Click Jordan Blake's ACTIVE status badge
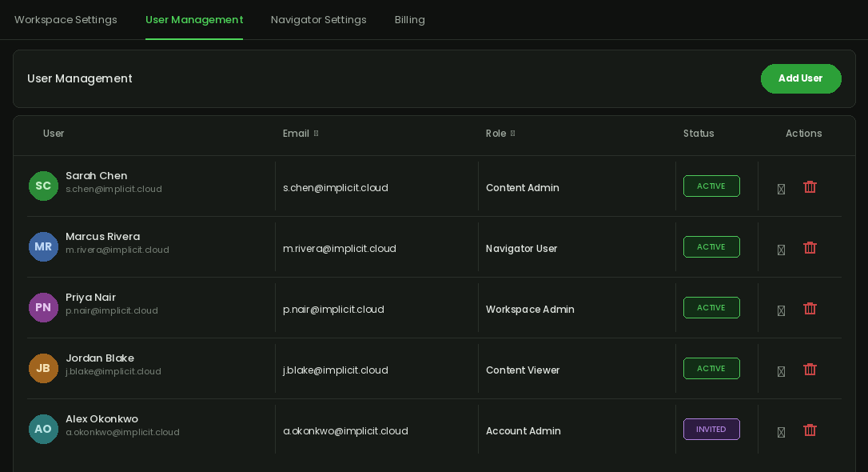 click(x=711, y=369)
